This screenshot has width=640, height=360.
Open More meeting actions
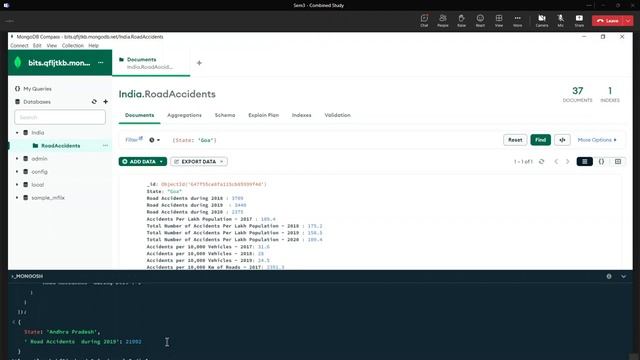518,20
